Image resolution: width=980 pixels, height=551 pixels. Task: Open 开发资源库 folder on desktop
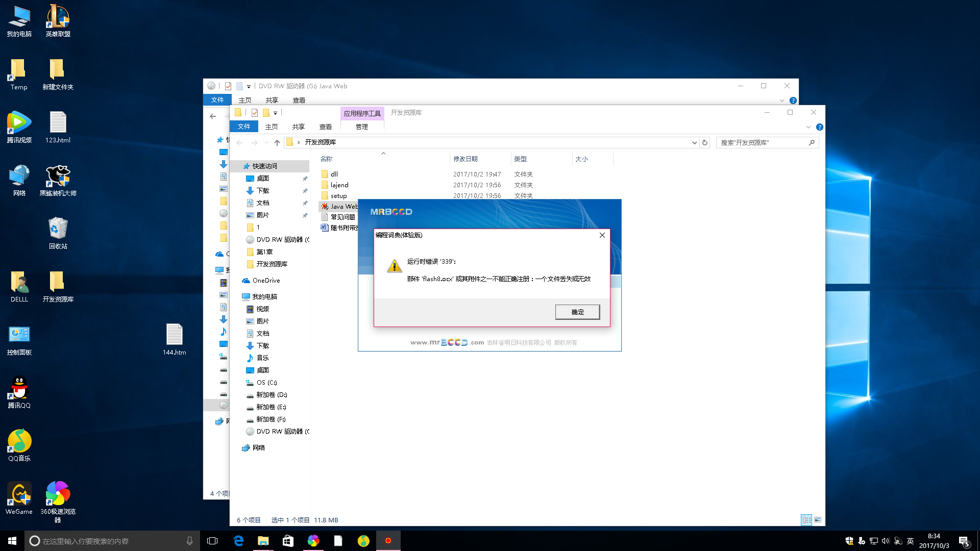[58, 287]
